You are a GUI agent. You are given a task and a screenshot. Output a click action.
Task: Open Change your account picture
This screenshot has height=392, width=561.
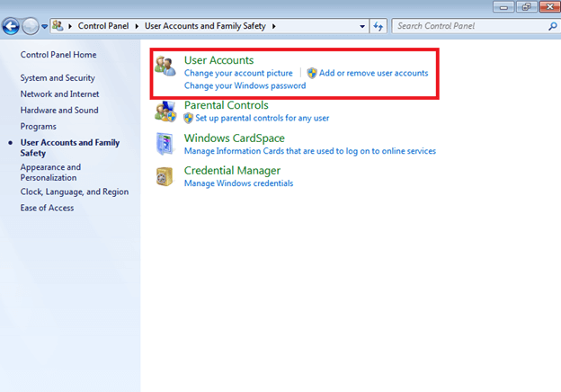coord(238,73)
